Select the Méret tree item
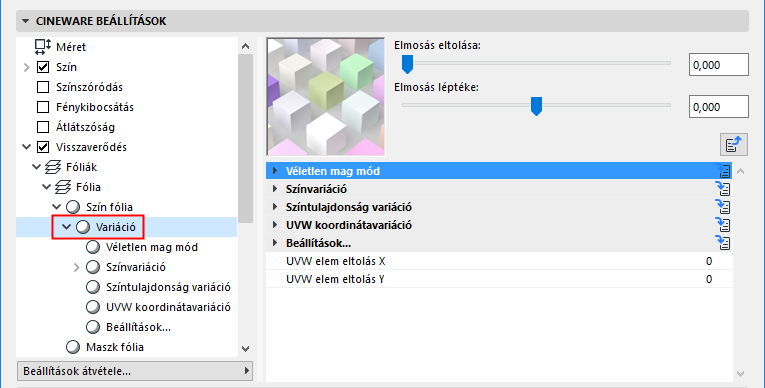The height and width of the screenshot is (388, 765). [x=71, y=47]
